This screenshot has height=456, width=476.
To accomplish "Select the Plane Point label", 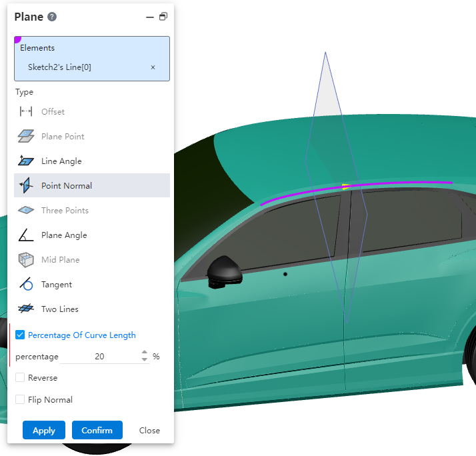I will pos(63,136).
